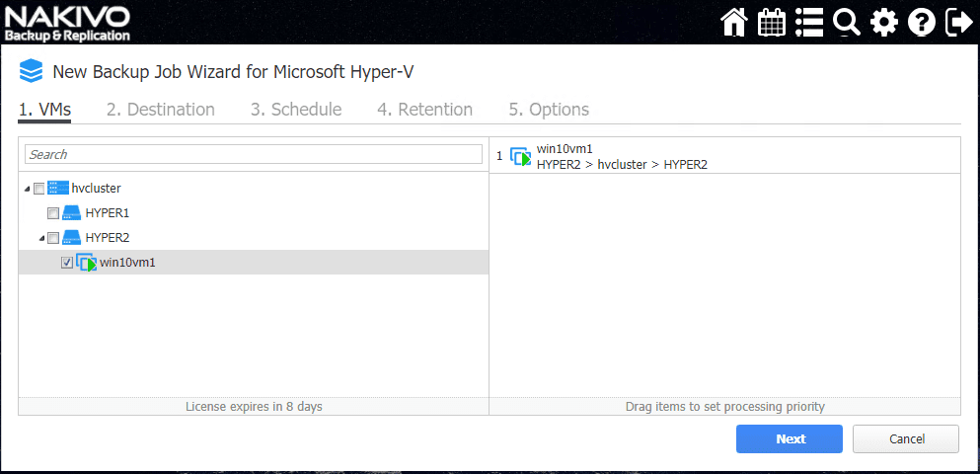The width and height of the screenshot is (980, 474).
Task: Open the Home dashboard icon
Action: tap(734, 23)
